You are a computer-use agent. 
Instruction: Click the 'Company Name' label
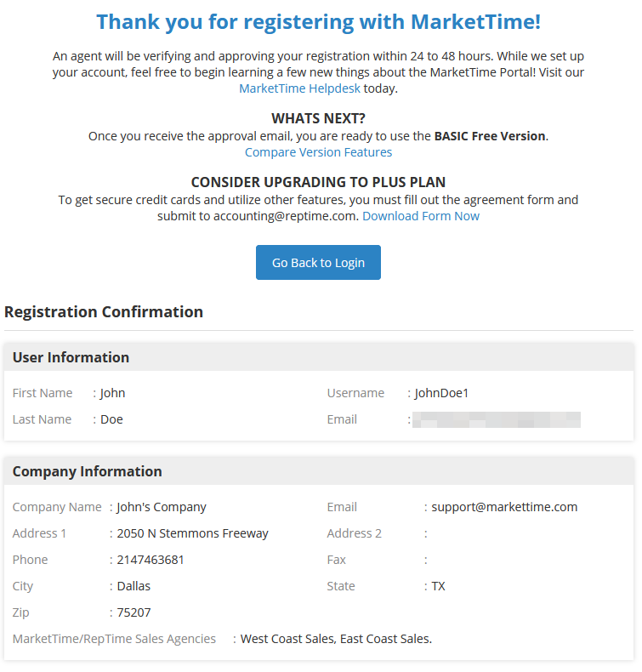(57, 507)
